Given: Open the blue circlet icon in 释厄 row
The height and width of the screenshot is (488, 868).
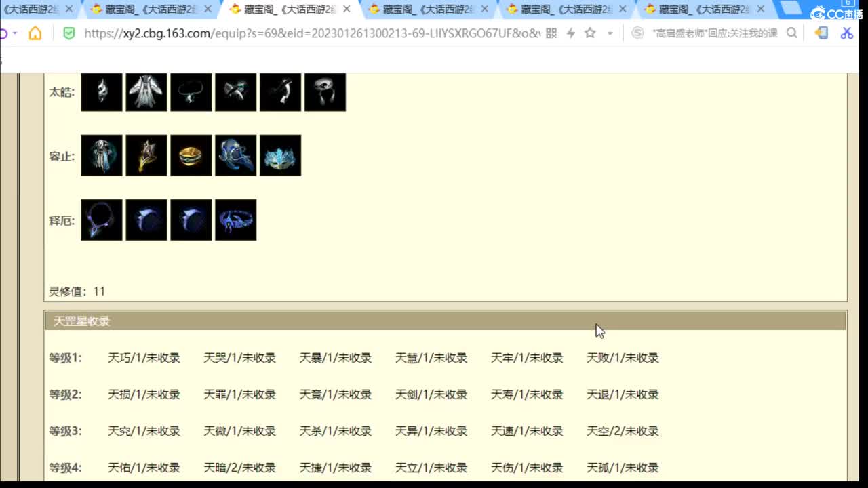Looking at the screenshot, I should coord(236,220).
